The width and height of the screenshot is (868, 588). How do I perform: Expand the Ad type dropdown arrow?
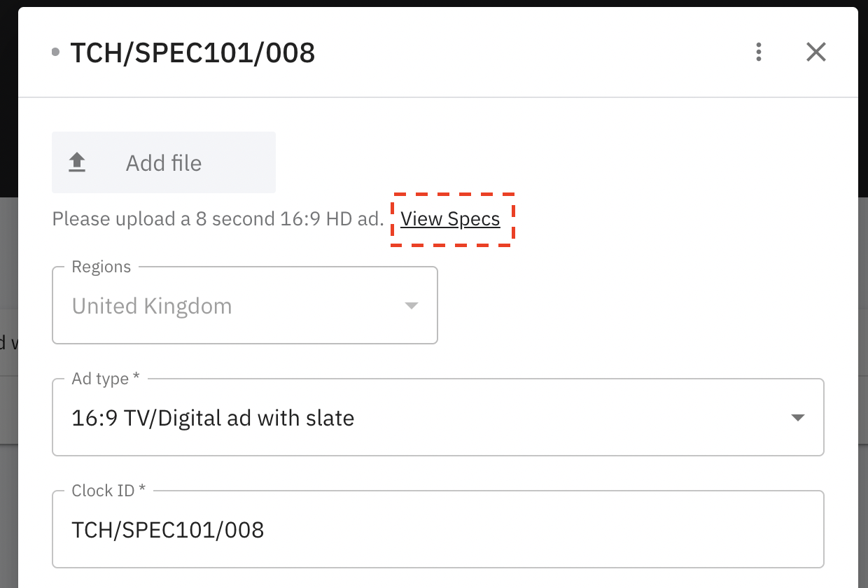coord(797,418)
